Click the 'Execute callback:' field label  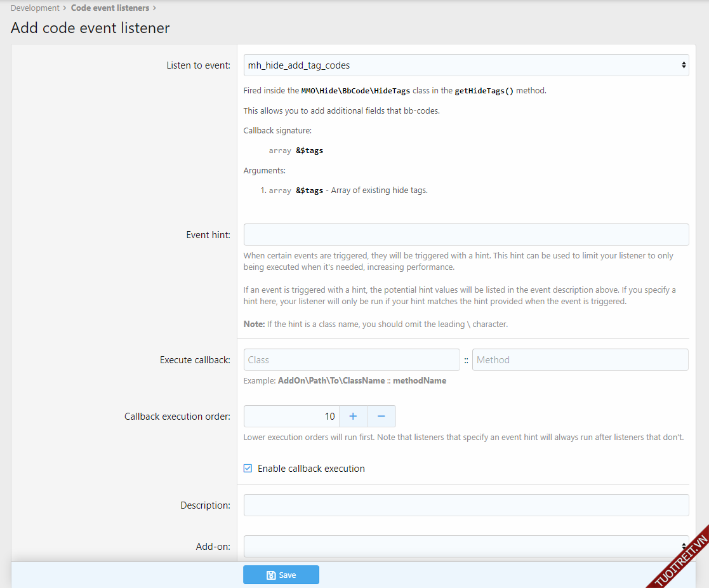[x=195, y=360]
